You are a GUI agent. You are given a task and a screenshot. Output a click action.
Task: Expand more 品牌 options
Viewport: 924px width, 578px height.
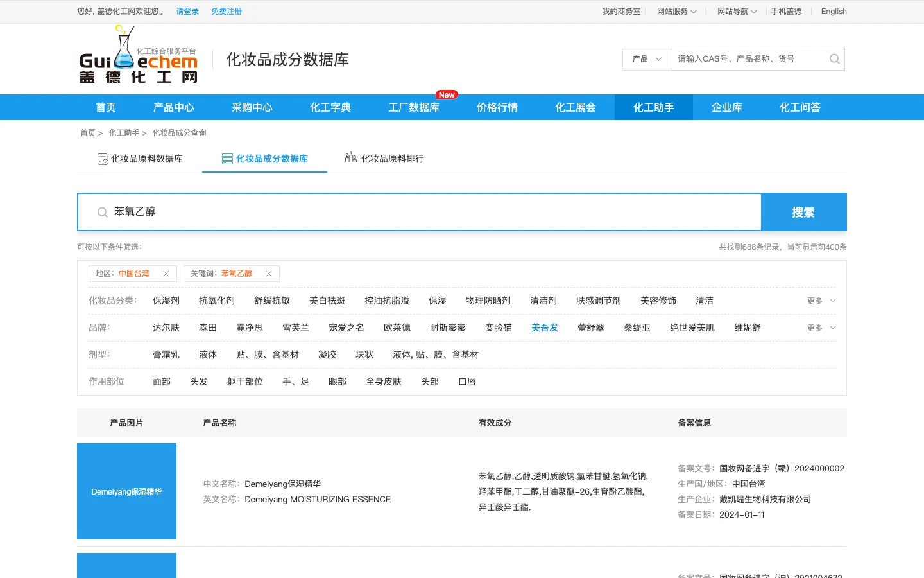[821, 328]
